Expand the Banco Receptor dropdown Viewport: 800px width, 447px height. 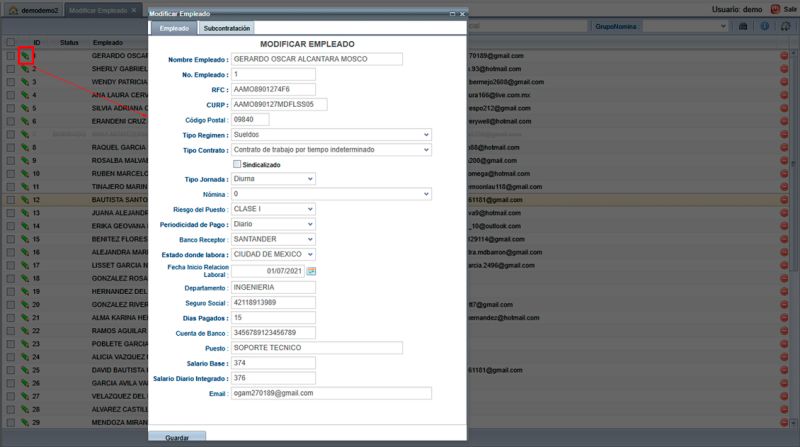(x=273, y=239)
